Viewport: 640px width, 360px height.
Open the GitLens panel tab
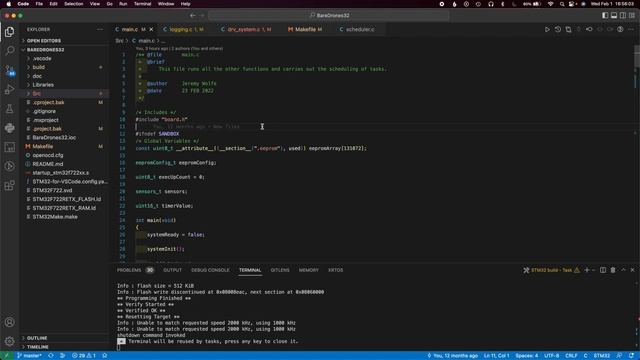click(x=280, y=270)
